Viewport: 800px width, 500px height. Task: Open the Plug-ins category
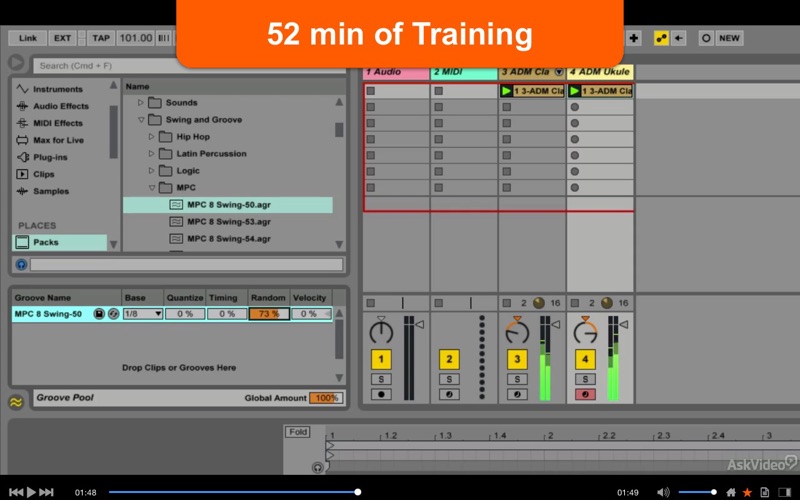click(50, 157)
